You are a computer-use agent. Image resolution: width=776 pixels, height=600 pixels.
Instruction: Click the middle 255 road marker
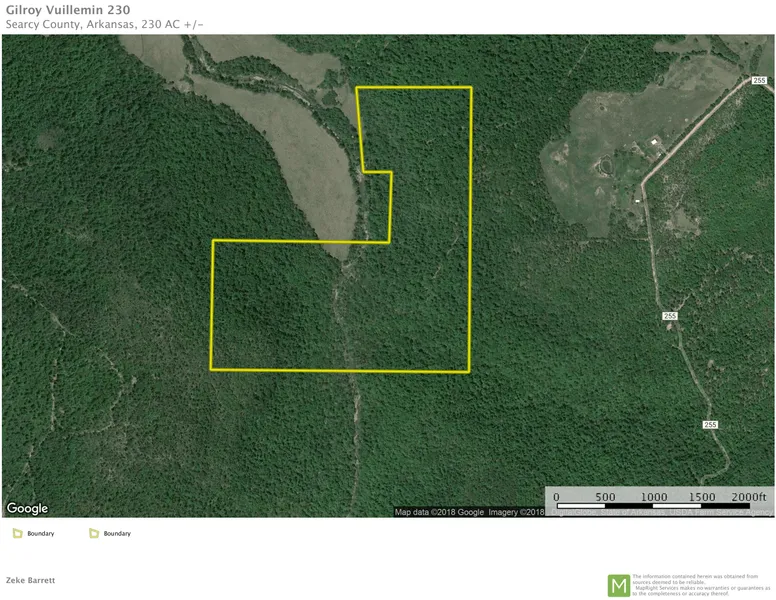pyautogui.click(x=669, y=316)
